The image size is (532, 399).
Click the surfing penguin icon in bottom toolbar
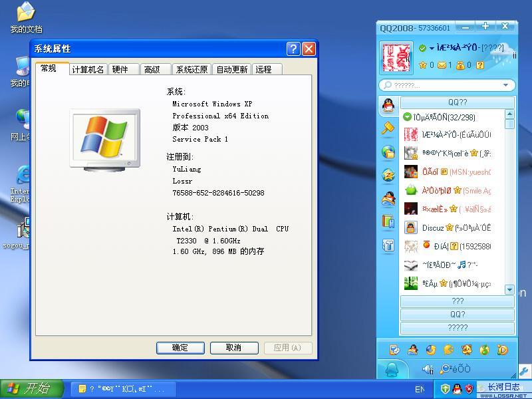[x=413, y=350]
